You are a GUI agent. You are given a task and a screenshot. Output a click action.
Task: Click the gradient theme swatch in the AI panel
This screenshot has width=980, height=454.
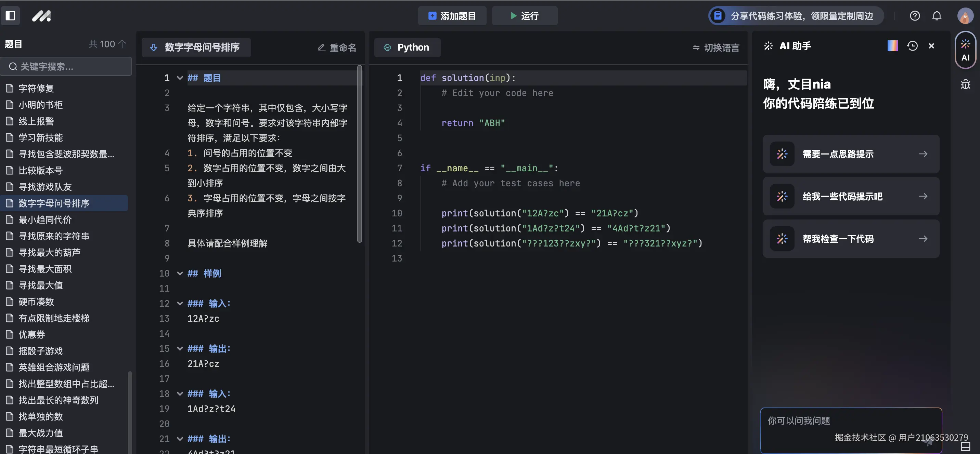coord(892,45)
